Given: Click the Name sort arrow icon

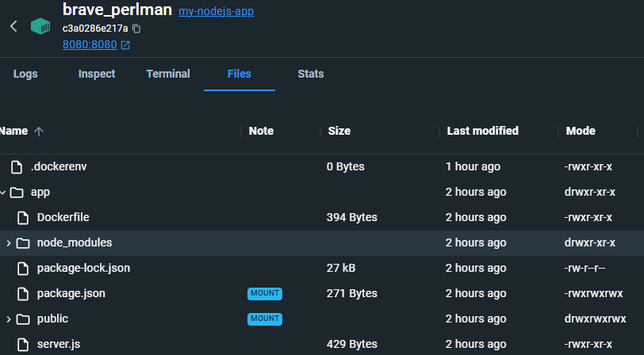Looking at the screenshot, I should [x=39, y=132].
